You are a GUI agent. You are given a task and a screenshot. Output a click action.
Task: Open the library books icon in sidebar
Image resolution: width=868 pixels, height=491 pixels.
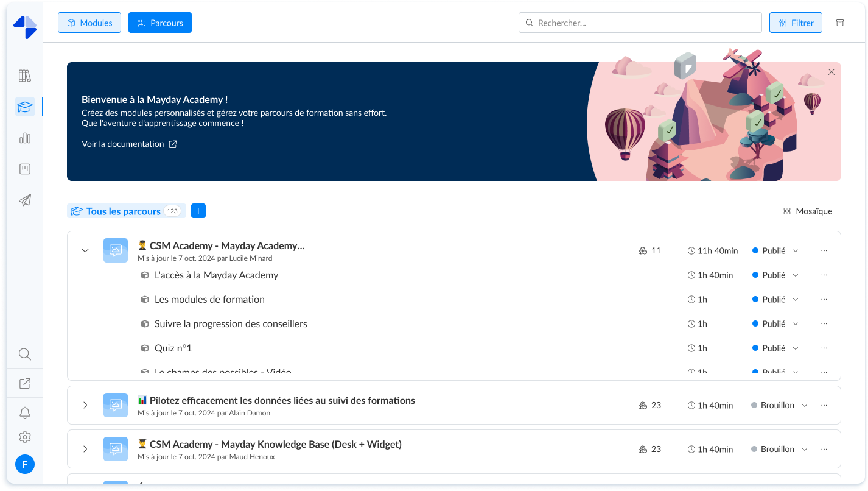(24, 76)
